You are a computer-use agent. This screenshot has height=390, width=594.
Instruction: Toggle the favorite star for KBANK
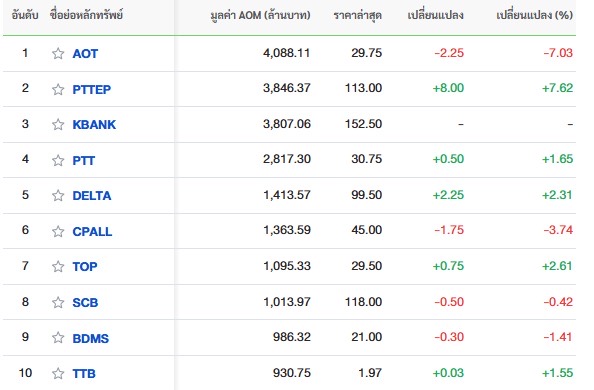click(x=58, y=124)
